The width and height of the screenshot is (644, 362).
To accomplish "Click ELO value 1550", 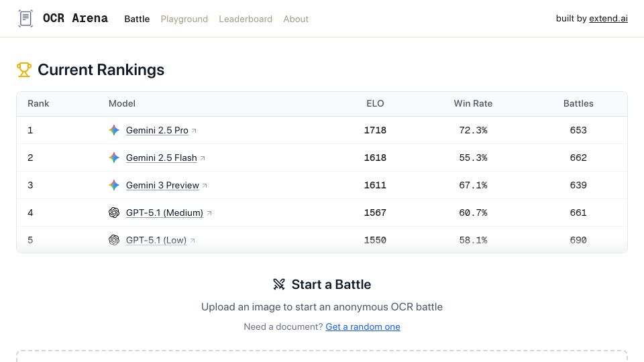I will [375, 240].
